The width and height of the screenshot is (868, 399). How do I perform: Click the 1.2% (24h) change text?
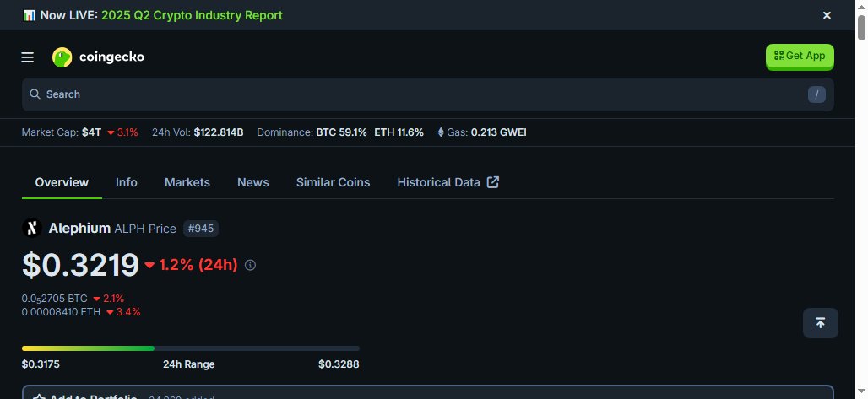tap(198, 265)
